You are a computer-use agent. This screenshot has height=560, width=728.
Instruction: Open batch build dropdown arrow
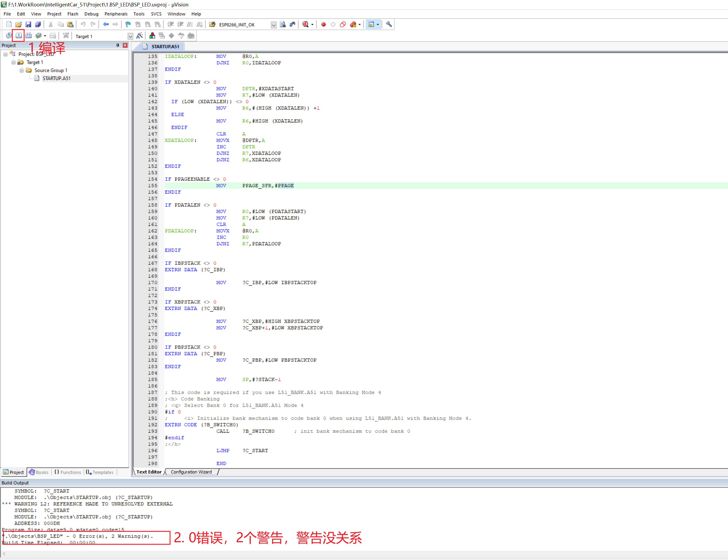click(x=45, y=36)
